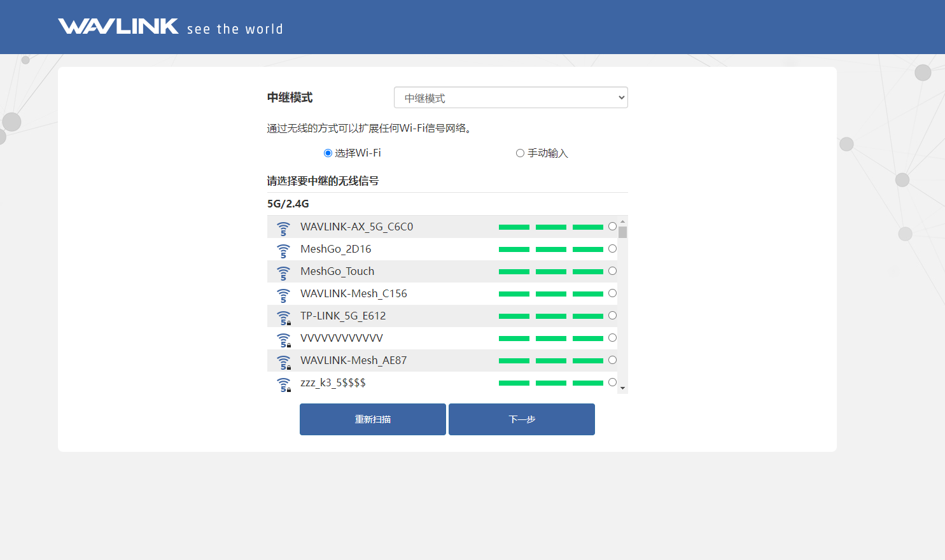Choose WAVLINK-AX_5G_C6C0 radio button
Image resolution: width=945 pixels, height=560 pixels.
click(612, 227)
